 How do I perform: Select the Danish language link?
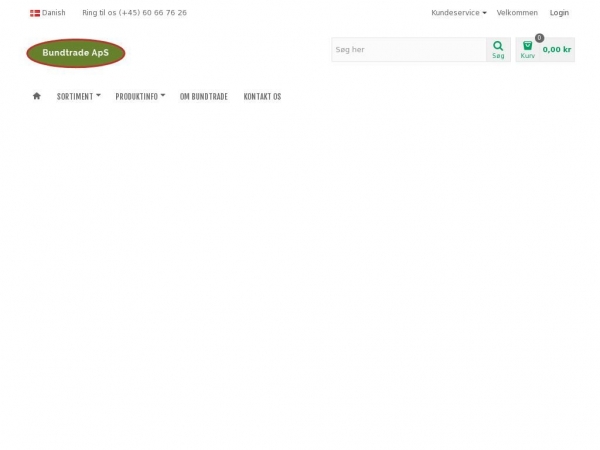pyautogui.click(x=47, y=13)
